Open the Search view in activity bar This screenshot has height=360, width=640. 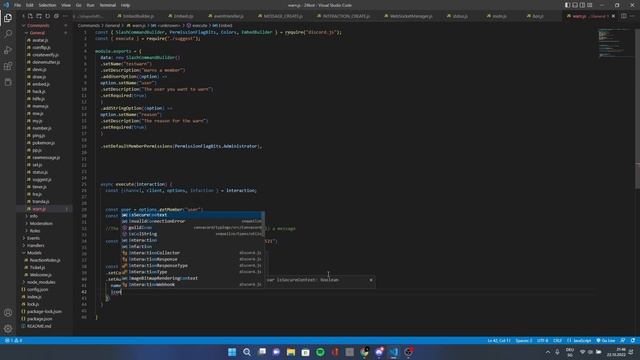pyautogui.click(x=8, y=34)
